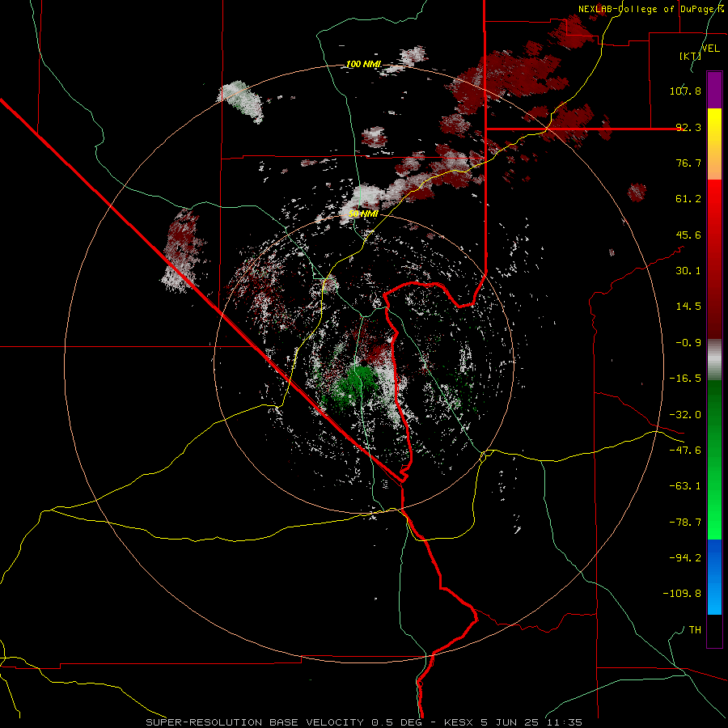Click the [KT] units label

[x=690, y=56]
